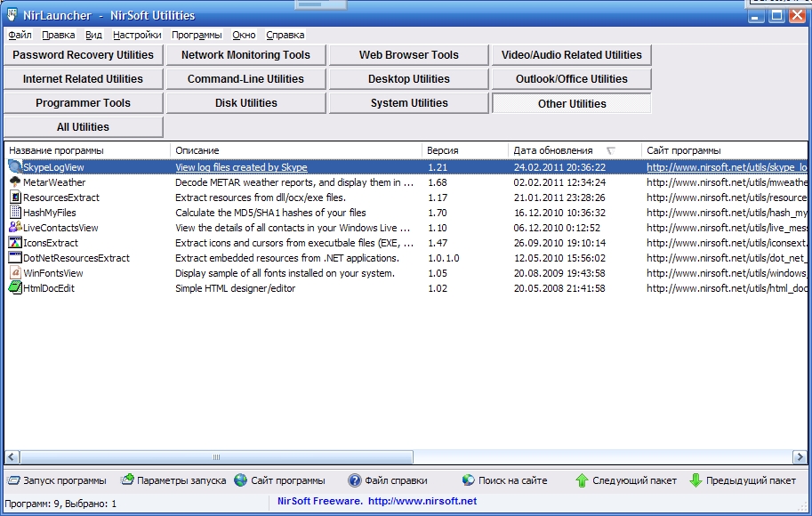Switch to System Utilities category
Image resolution: width=812 pixels, height=516 pixels.
click(x=408, y=103)
